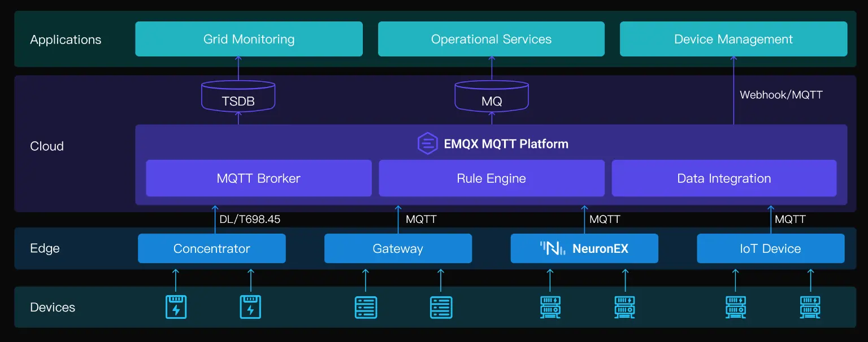Select the right server icon below Gateway
868x342 pixels.
[441, 307]
